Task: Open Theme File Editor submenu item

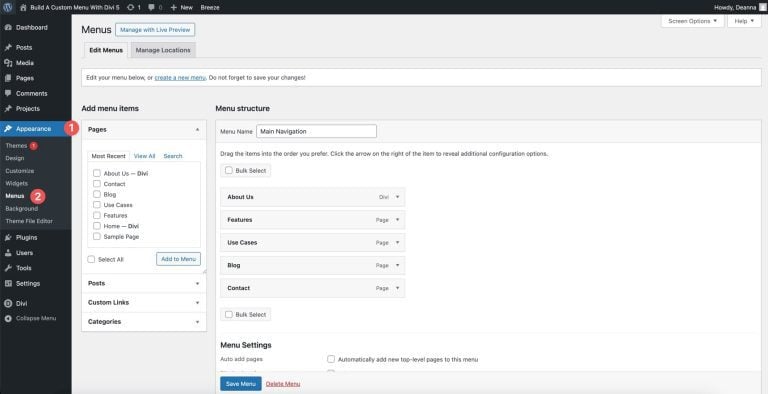Action: pos(29,221)
